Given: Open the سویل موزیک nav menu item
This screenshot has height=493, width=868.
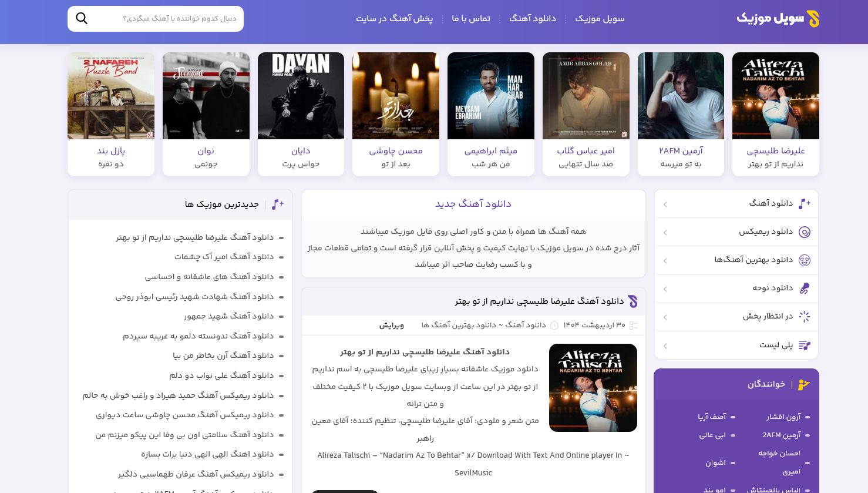Looking at the screenshot, I should pyautogui.click(x=600, y=19).
